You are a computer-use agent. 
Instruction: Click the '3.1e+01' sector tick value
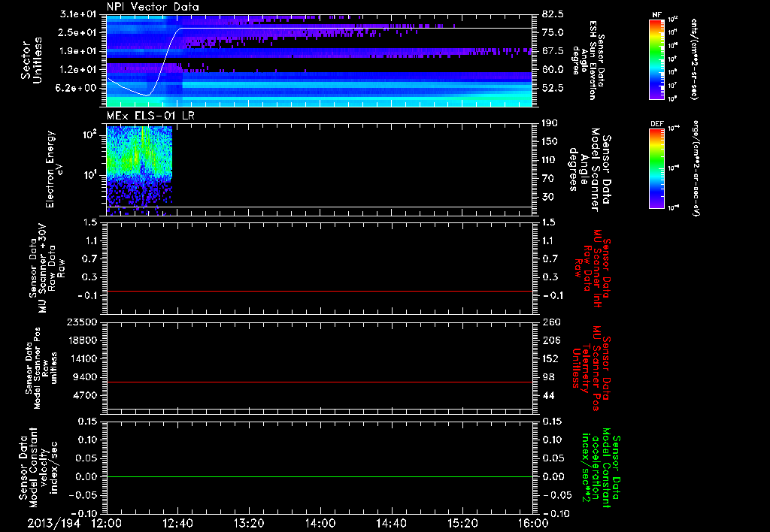tap(80, 14)
